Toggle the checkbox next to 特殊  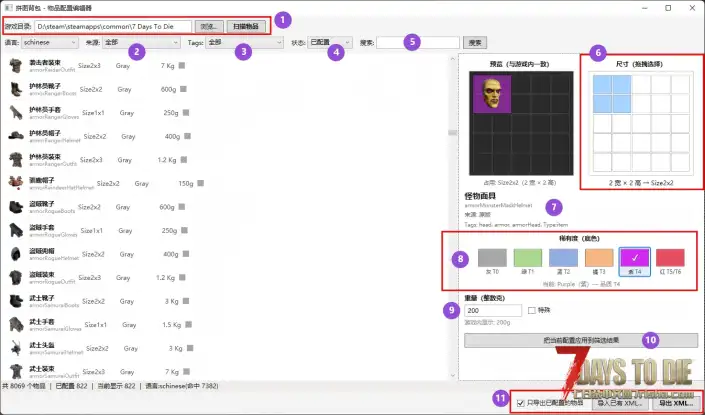[x=532, y=310]
